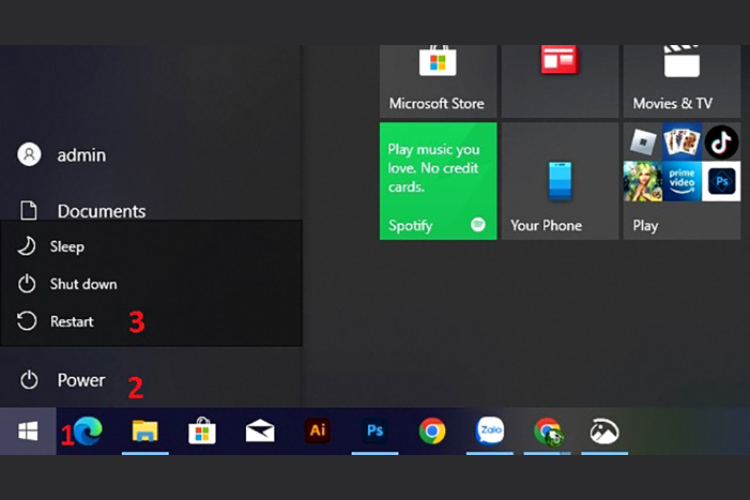Open the Your Phone tile
Image resolution: width=750 pixels, height=500 pixels.
[559, 181]
